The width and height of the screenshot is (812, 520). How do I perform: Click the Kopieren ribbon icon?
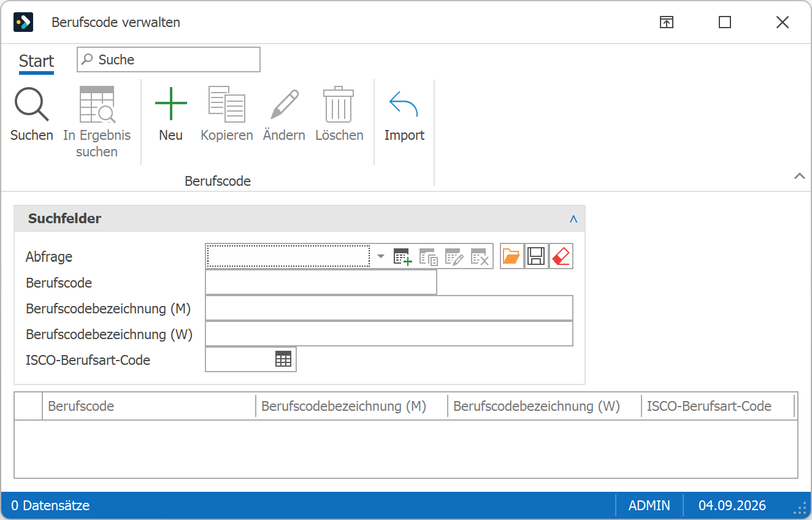[x=227, y=104]
